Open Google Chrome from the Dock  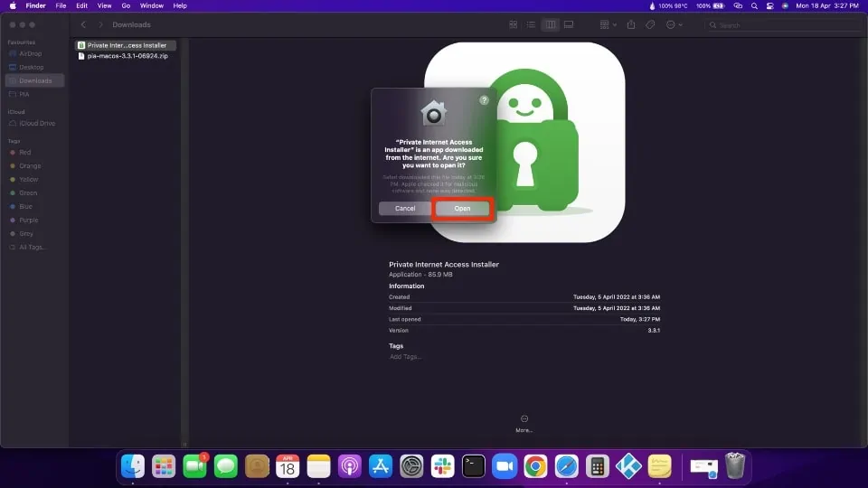tap(536, 466)
